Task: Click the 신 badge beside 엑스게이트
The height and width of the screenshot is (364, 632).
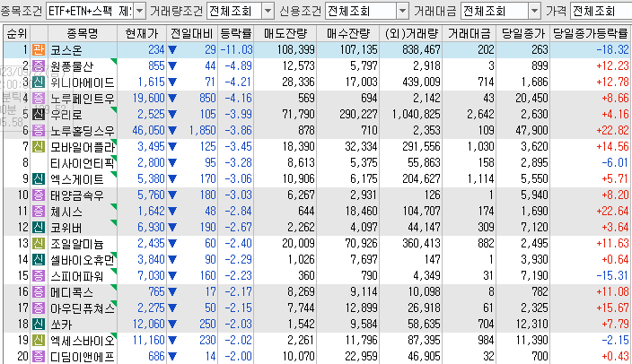Action: click(x=39, y=178)
